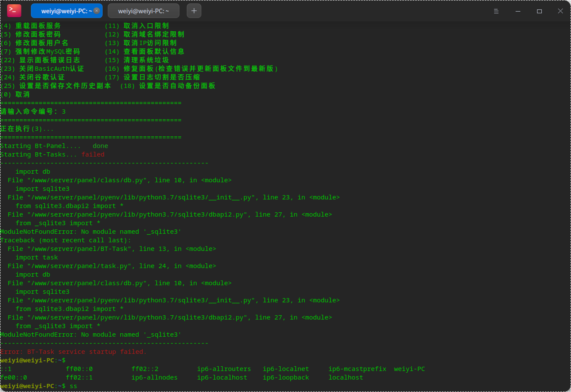The image size is (571, 392).
Task: Click the terminal application icon in title bar
Action: point(14,11)
